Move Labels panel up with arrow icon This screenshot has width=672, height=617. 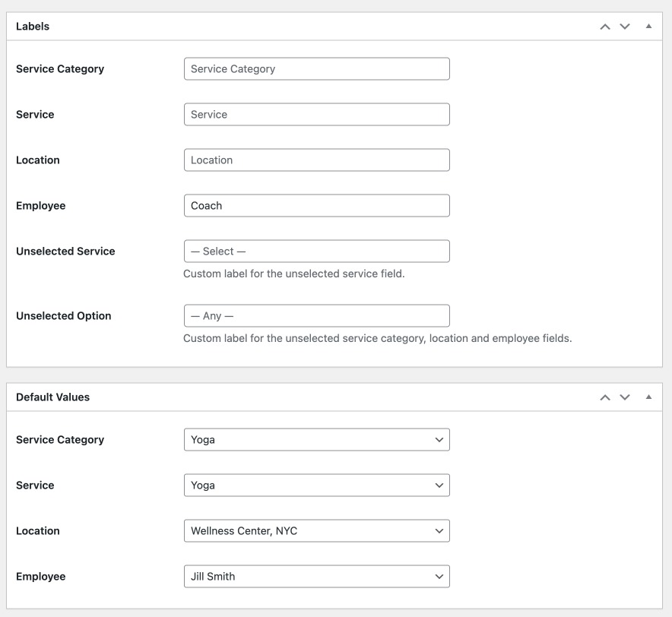click(x=605, y=27)
